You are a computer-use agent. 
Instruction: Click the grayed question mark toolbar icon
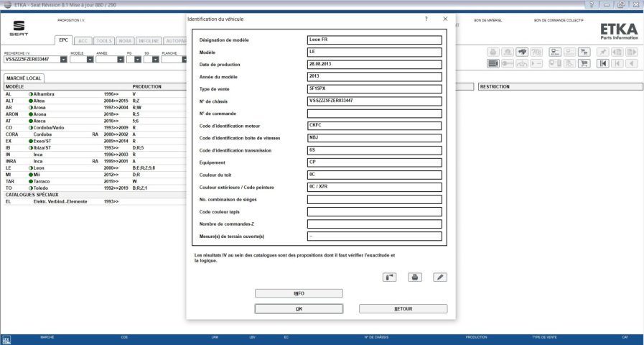[x=536, y=52]
